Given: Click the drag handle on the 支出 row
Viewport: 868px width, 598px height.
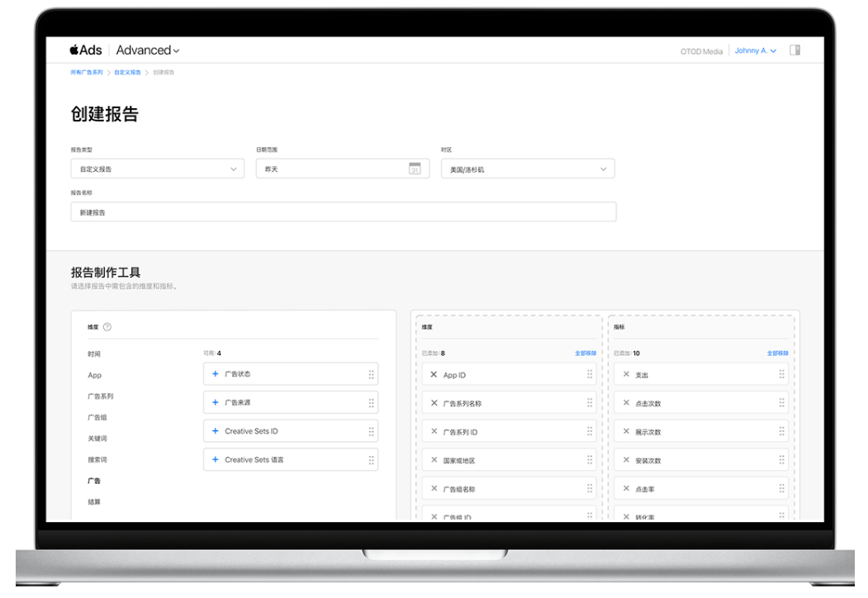Looking at the screenshot, I should tap(781, 374).
